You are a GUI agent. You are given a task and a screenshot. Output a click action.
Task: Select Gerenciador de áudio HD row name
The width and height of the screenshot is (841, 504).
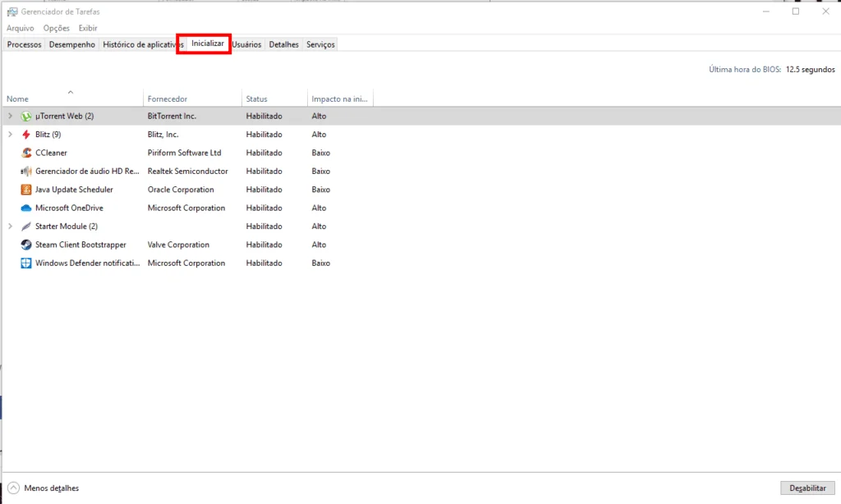click(87, 171)
